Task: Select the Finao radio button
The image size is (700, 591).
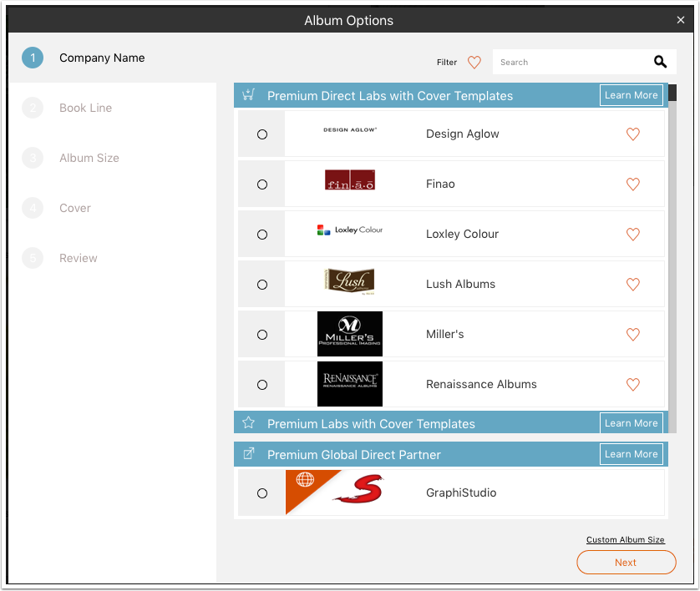Action: [262, 184]
